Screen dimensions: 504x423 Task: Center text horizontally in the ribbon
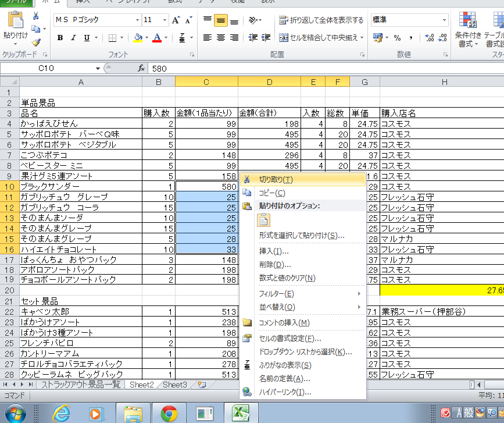tap(221, 38)
